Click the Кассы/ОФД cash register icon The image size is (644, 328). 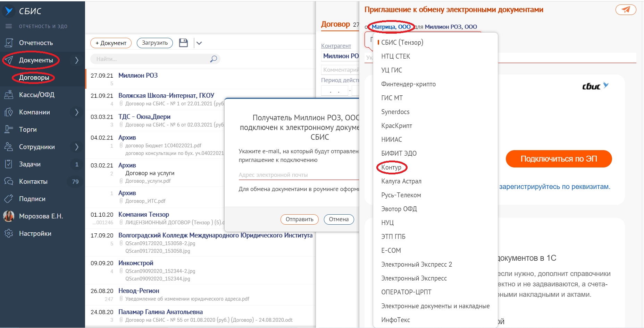9,95
